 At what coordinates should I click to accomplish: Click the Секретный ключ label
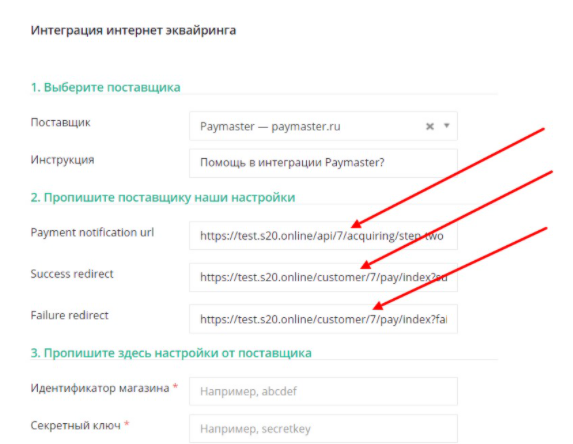click(x=76, y=425)
